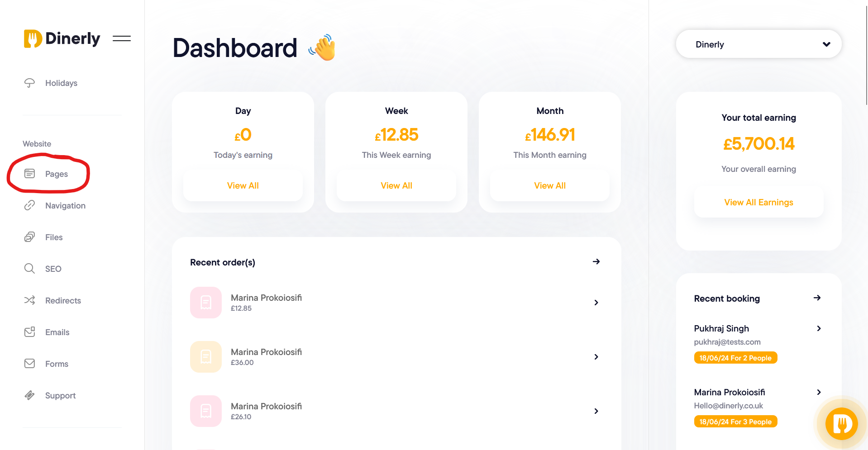
Task: View all of today's earnings
Action: coord(243,185)
